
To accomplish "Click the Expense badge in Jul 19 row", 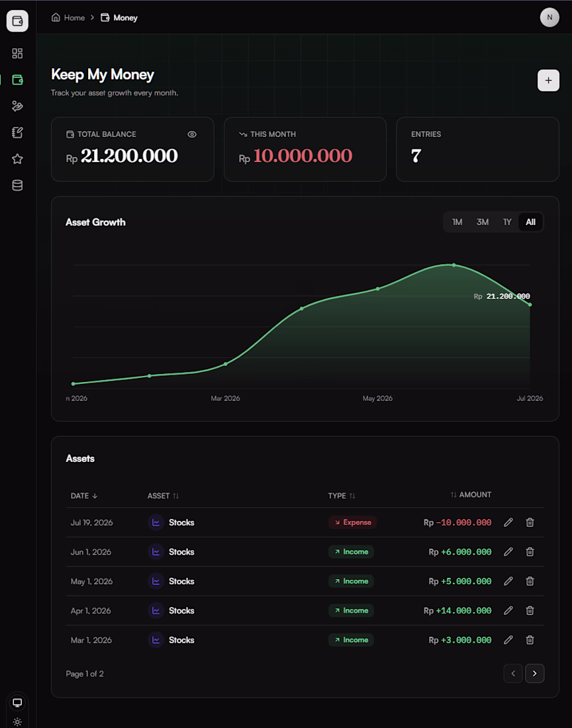I will coord(352,522).
